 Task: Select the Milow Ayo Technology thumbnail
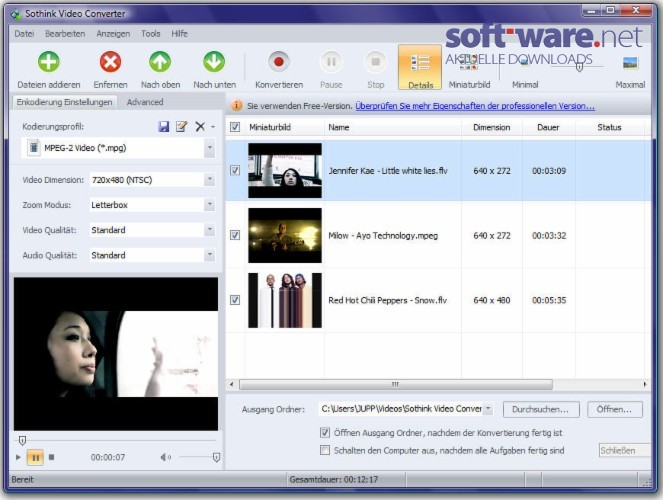tap(285, 235)
